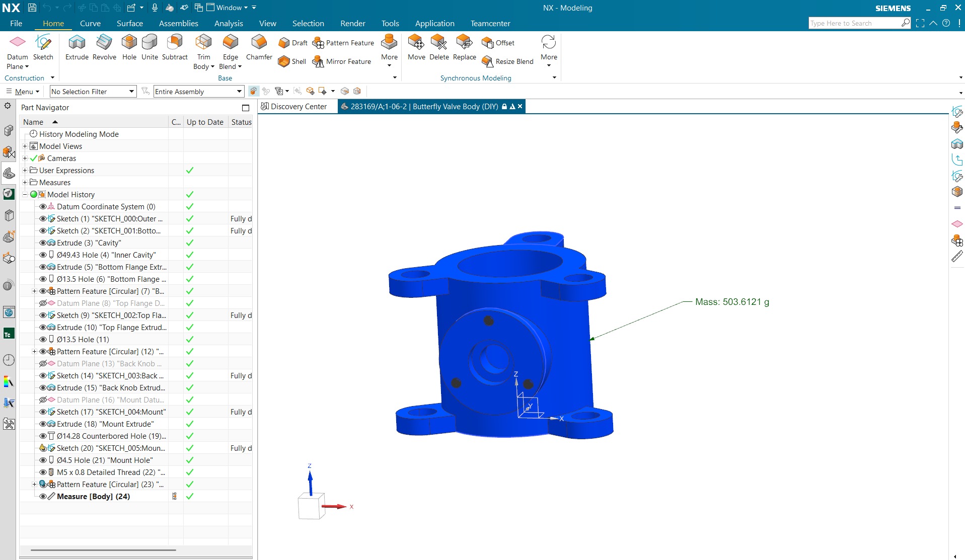Expand the Model Views node
This screenshot has height=560, width=965.
[25, 146]
